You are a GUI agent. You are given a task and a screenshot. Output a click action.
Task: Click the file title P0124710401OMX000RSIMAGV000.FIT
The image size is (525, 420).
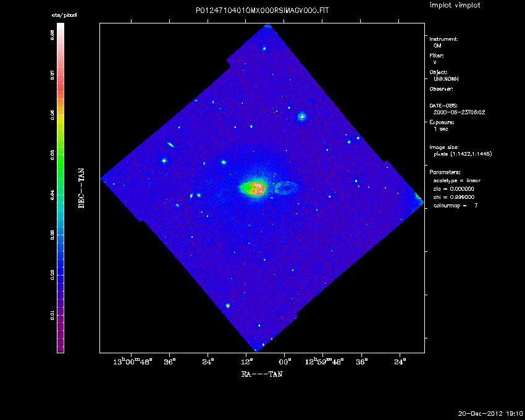(x=262, y=10)
